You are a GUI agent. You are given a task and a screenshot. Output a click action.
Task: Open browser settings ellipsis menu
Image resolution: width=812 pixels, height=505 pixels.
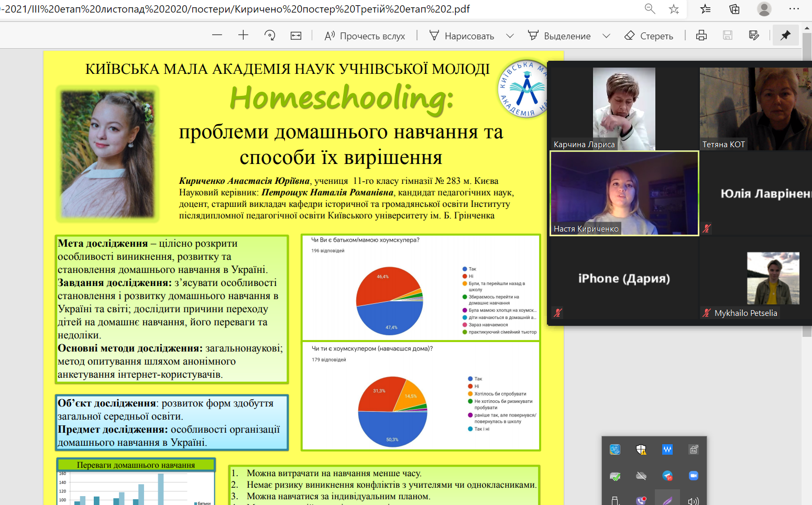[x=794, y=9]
